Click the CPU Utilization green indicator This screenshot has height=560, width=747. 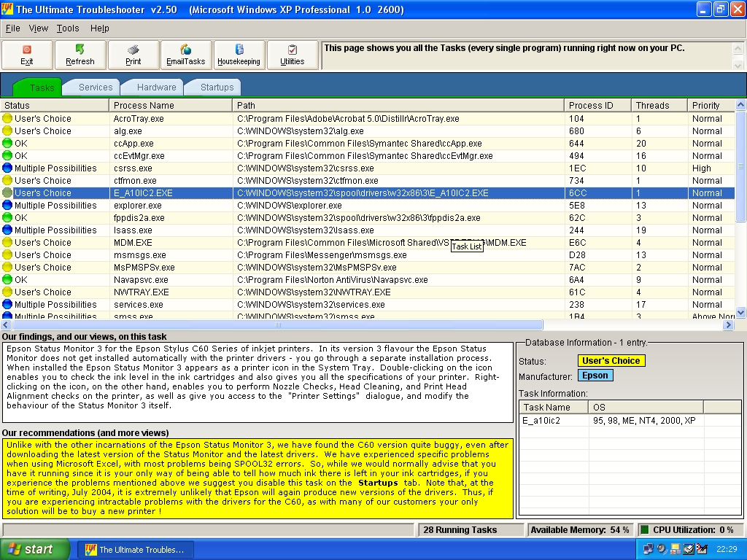click(x=645, y=529)
